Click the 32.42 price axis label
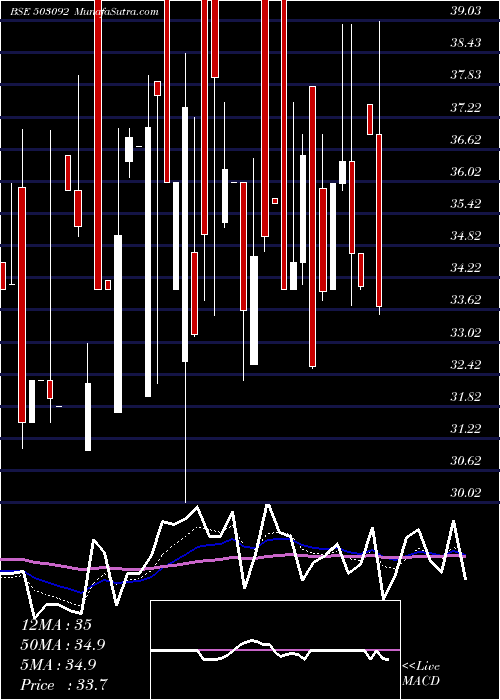Image resolution: width=500 pixels, height=700 pixels. [466, 365]
